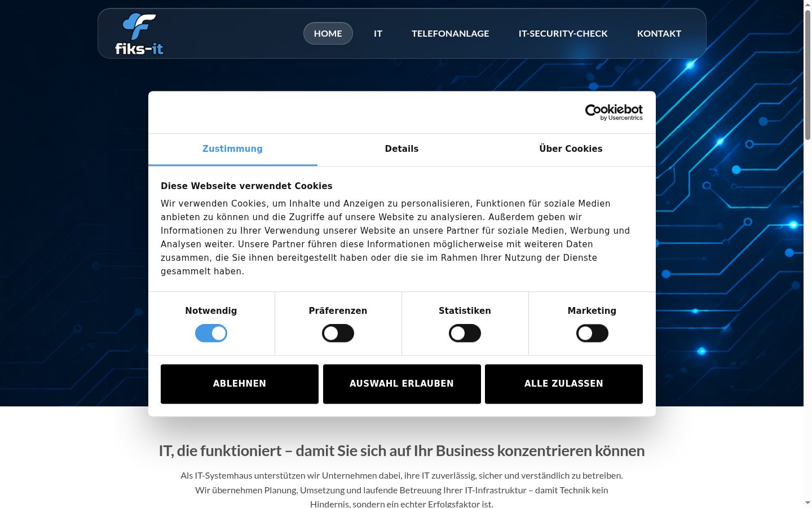Screen dimensions: 812x508
Task: Toggle the Notwendig cookie switch
Action: [211, 333]
